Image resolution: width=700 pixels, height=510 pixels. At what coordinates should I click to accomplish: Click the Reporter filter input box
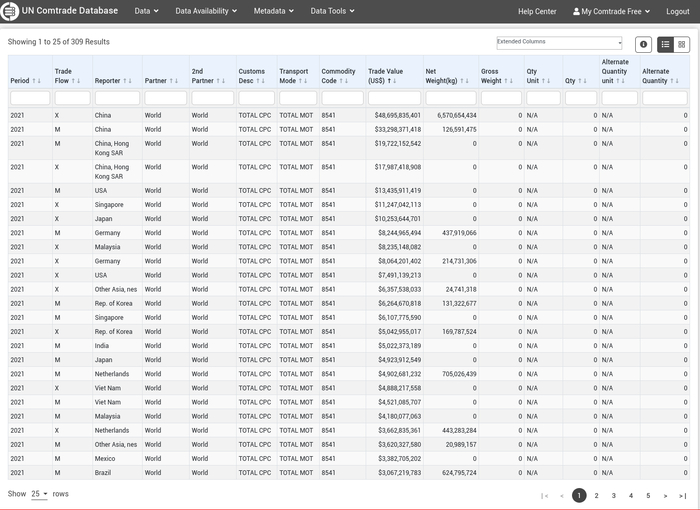117,98
